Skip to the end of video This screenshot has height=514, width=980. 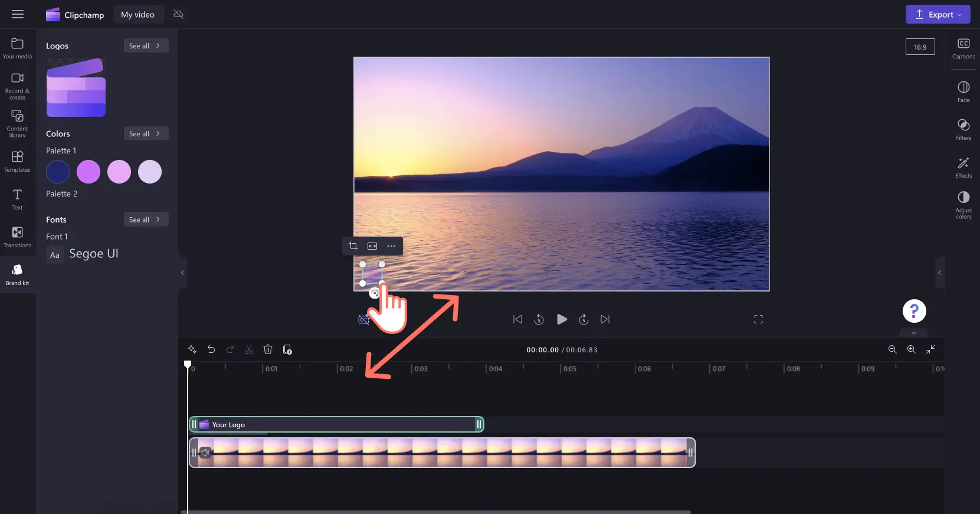(605, 319)
